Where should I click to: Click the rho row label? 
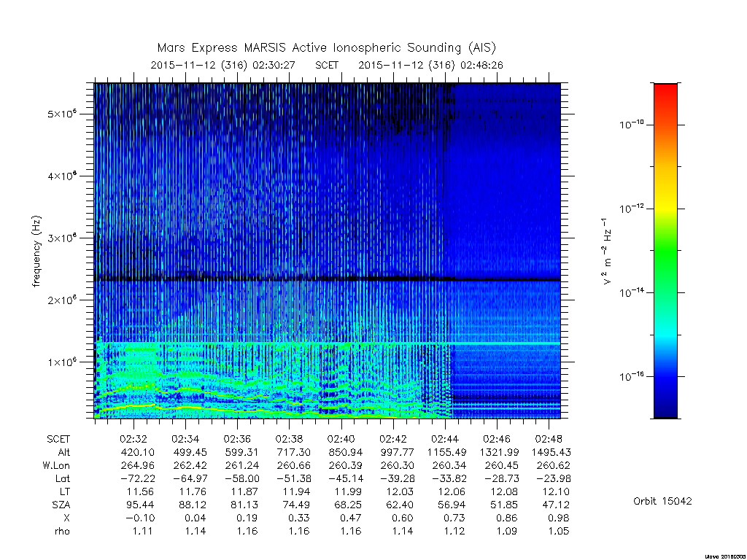pos(62,531)
